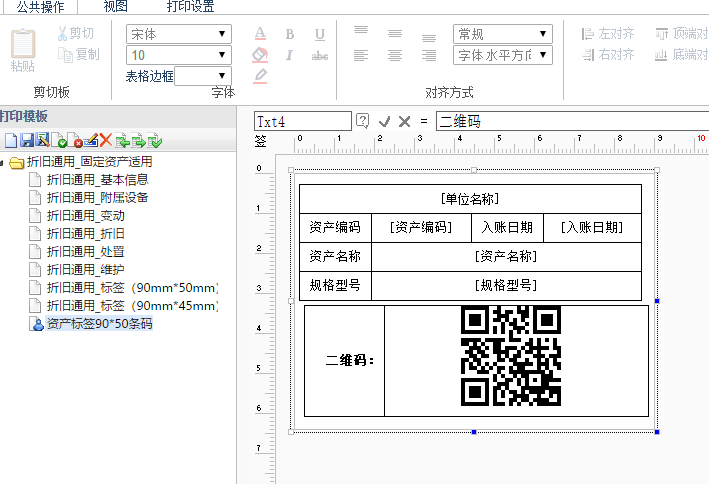The image size is (717, 495).
Task: Click the border color pen icon
Action: pos(260,76)
